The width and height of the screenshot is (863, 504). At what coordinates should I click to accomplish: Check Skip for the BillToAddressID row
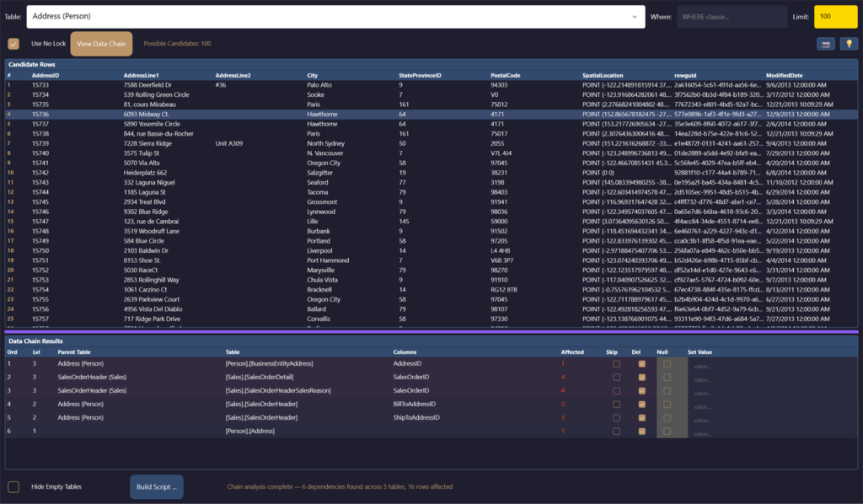pyautogui.click(x=616, y=405)
